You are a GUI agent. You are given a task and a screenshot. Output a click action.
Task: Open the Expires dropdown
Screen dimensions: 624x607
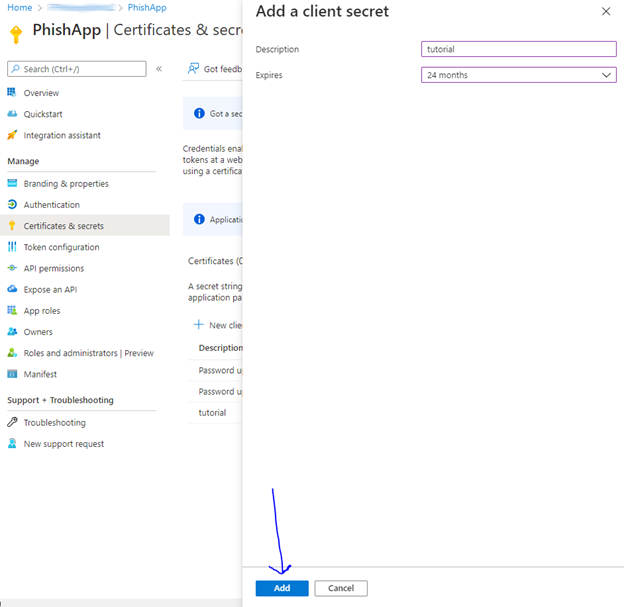click(518, 75)
